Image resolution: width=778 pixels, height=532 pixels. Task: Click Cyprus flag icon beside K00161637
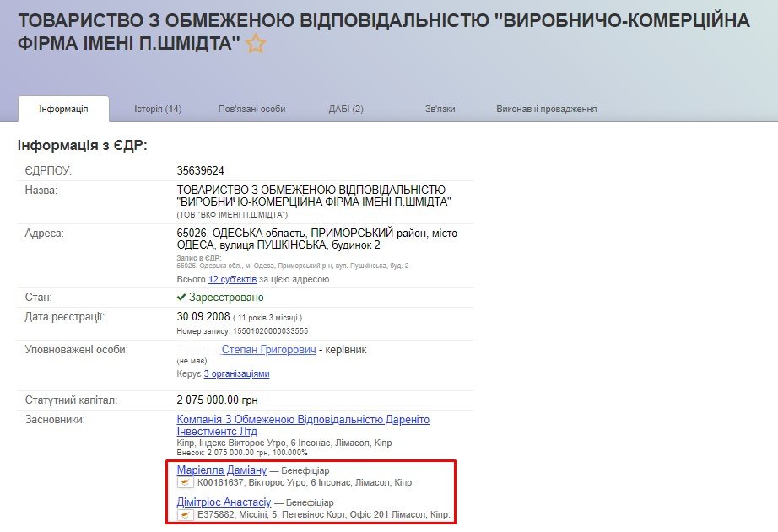pos(185,483)
